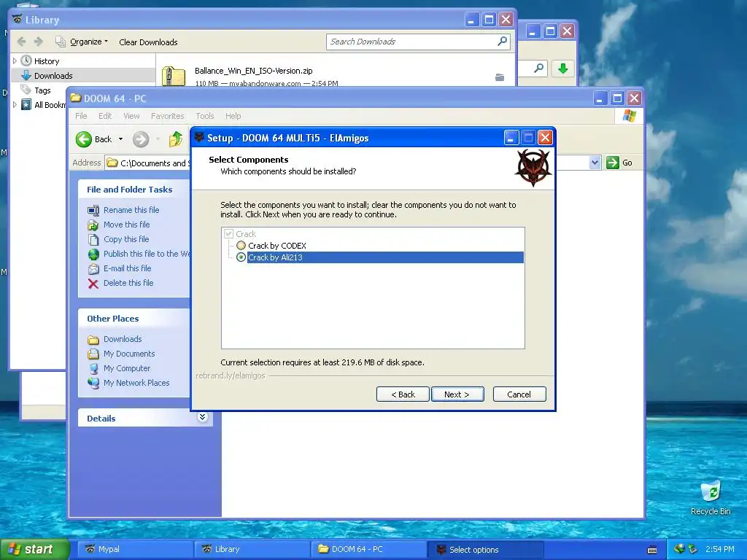Switch to Select options taskbar button
This screenshot has height=560, width=747.
pyautogui.click(x=485, y=550)
